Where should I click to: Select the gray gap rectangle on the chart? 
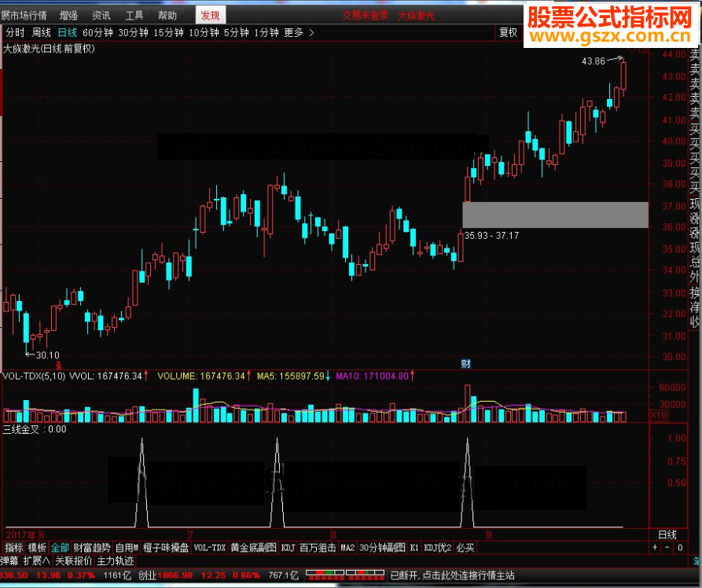click(555, 215)
